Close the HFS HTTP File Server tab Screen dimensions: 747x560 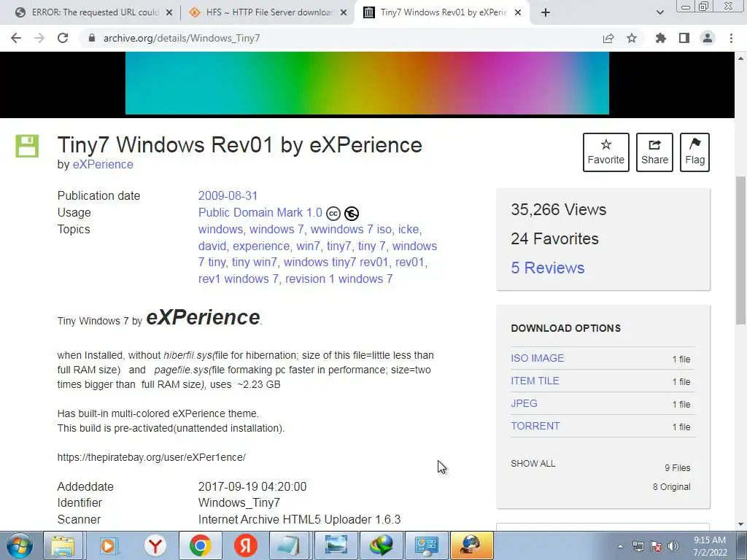[x=344, y=12]
